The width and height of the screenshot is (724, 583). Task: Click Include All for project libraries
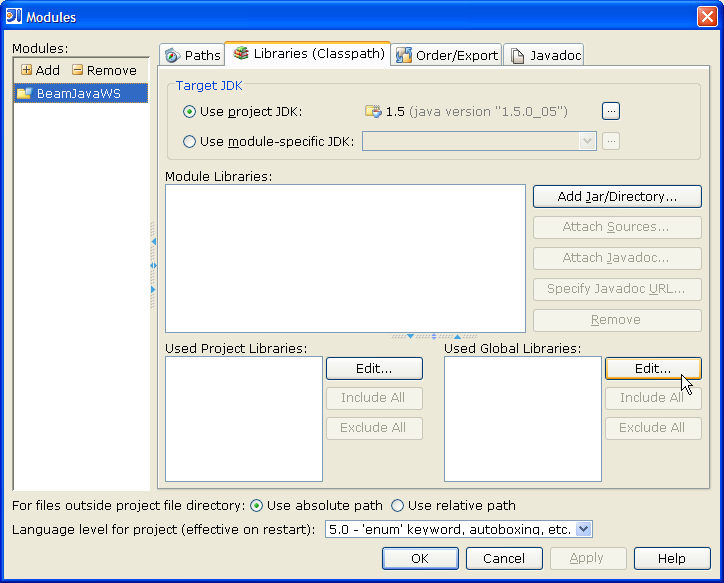point(374,398)
